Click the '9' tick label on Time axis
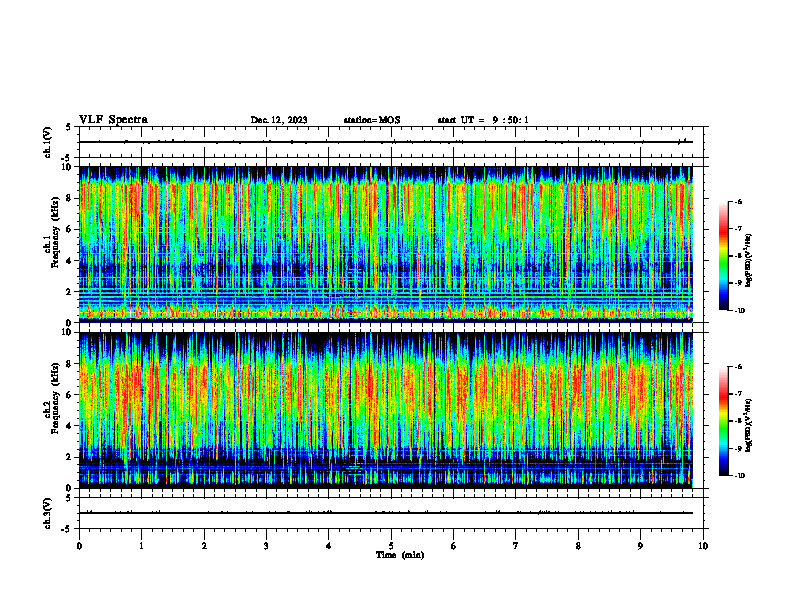The height and width of the screenshot is (612, 792). tap(640, 546)
